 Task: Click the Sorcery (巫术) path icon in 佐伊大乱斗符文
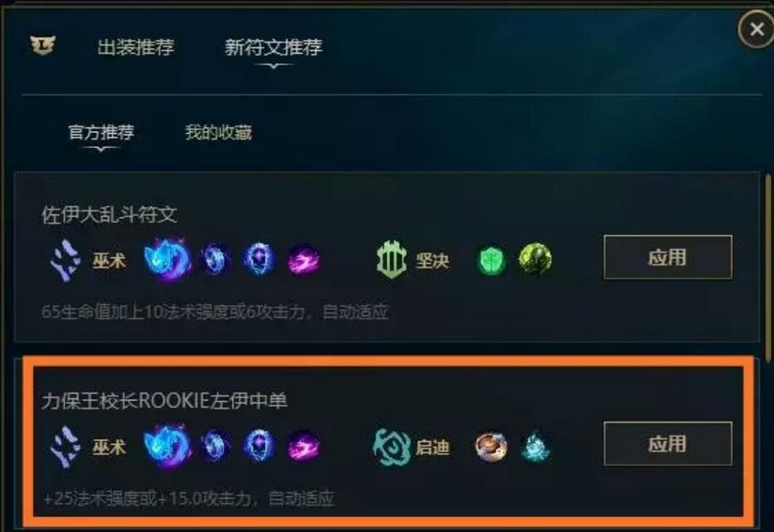[66, 260]
